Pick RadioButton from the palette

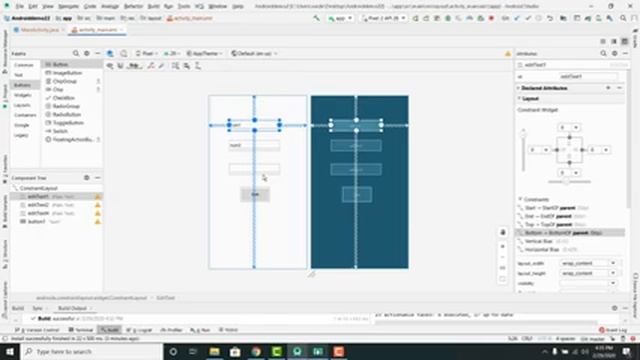pyautogui.click(x=67, y=115)
